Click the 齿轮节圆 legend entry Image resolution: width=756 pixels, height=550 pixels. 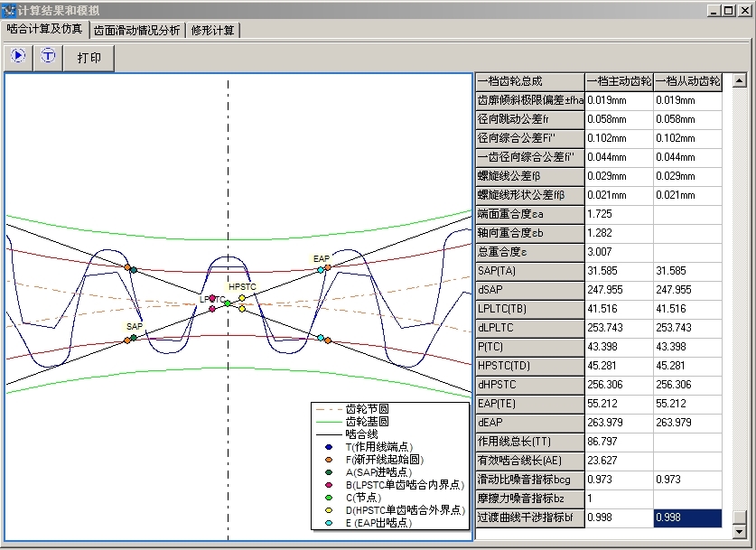point(352,409)
